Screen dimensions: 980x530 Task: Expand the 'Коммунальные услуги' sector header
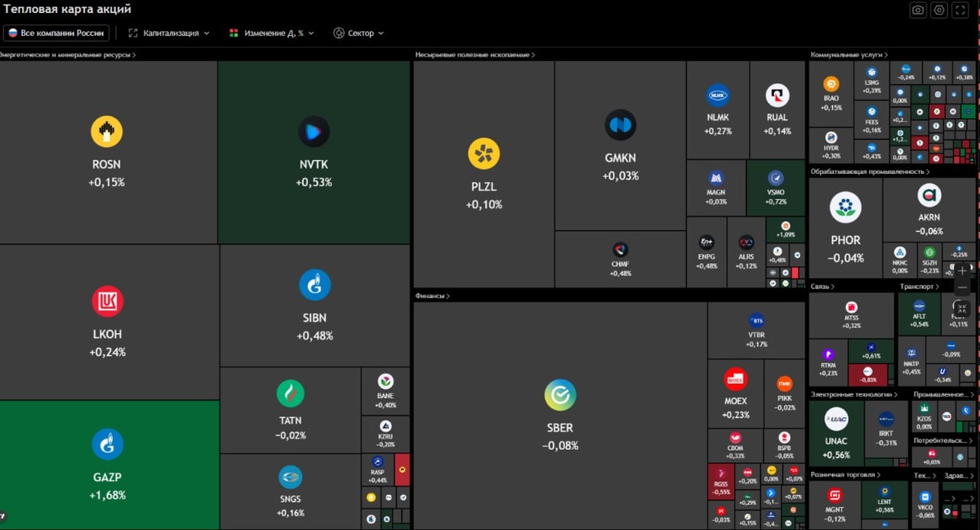click(849, 55)
